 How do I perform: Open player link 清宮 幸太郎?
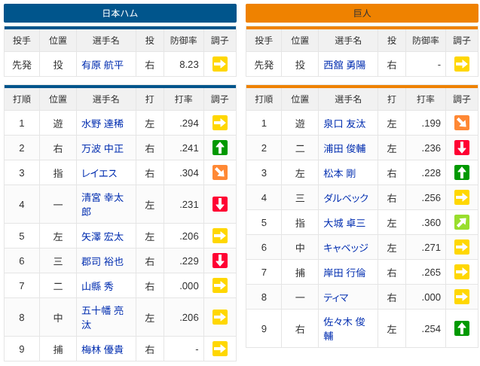click(102, 204)
